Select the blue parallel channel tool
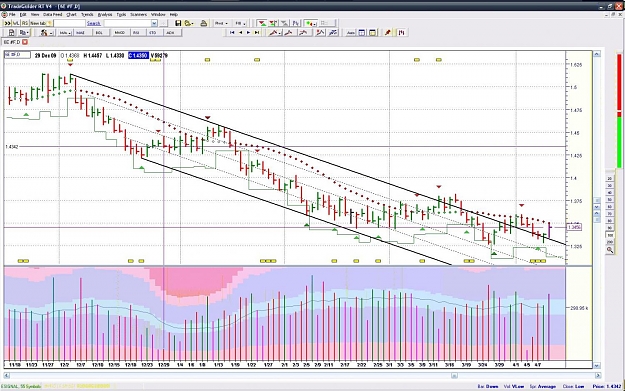Screen dimensions: 625x391 click(333, 33)
